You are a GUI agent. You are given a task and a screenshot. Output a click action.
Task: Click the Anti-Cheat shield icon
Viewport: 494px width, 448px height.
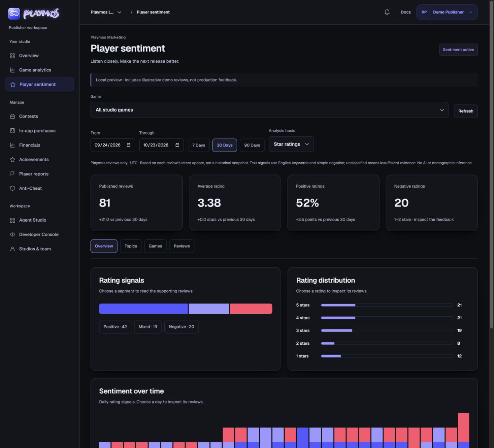click(x=12, y=188)
